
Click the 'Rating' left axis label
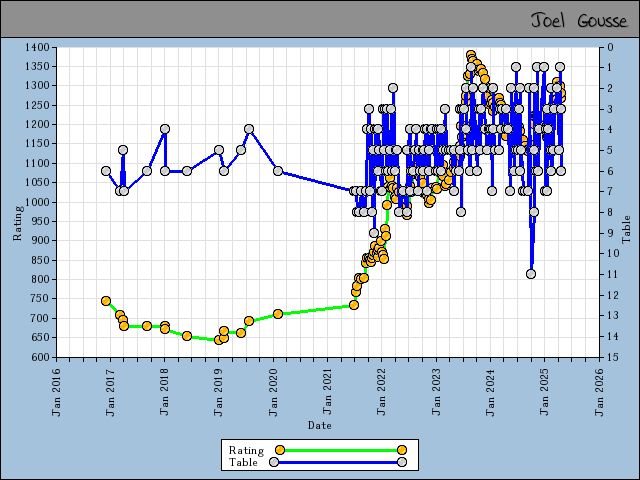[17, 223]
